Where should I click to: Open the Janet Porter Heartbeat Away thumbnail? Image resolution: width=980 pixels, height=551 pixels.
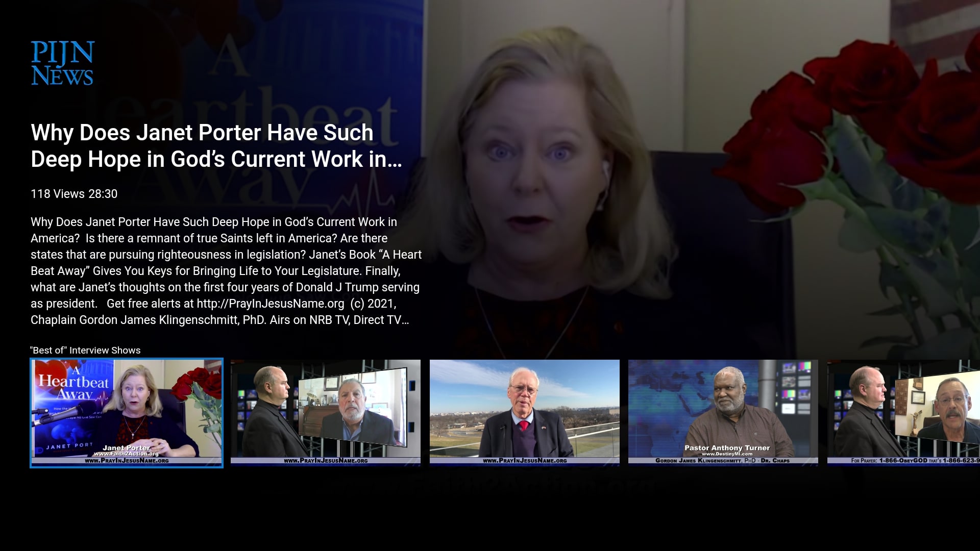(127, 413)
